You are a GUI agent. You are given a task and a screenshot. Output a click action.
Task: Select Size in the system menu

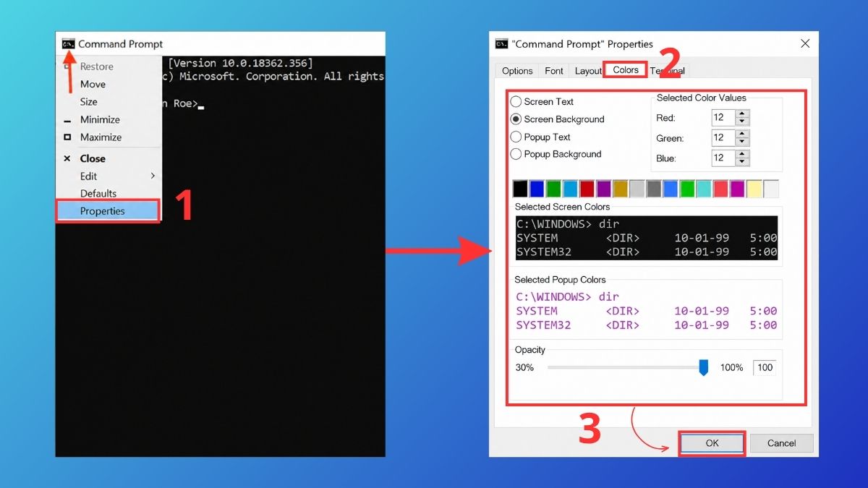tap(109, 102)
